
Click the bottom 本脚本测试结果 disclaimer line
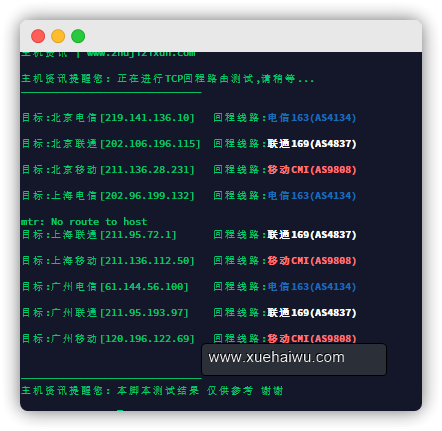click(x=152, y=390)
